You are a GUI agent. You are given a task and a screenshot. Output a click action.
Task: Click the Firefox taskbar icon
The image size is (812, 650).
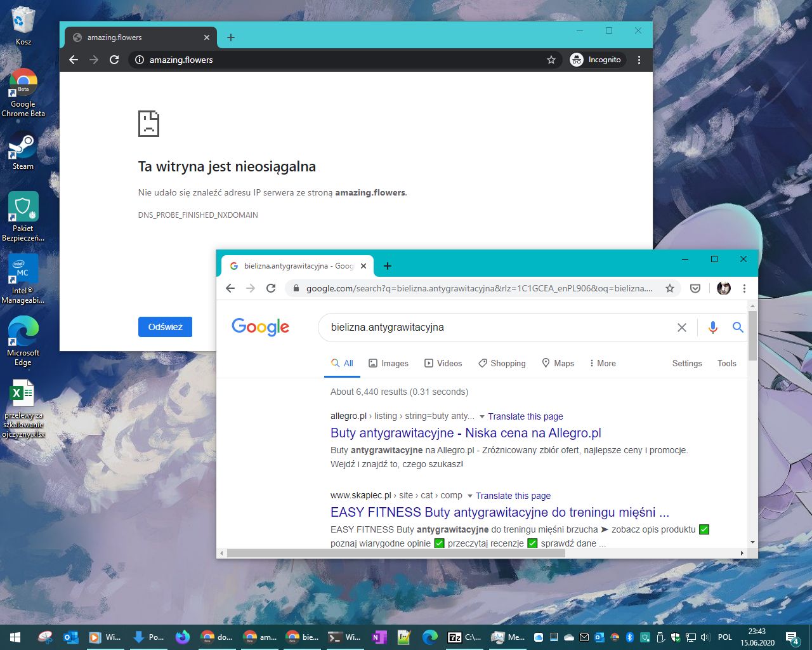point(183,637)
